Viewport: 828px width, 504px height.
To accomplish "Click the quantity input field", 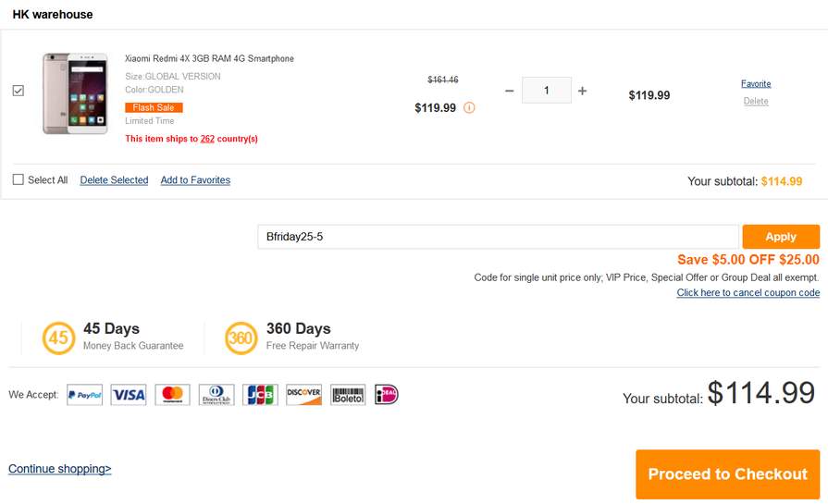I will pos(547,91).
